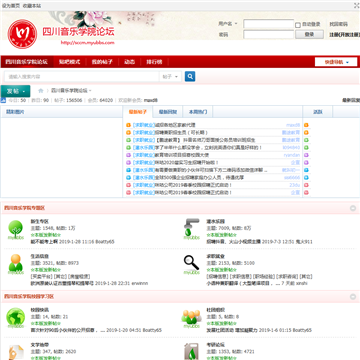Collapse the 四川音乐学院校园学习区 section
The height and width of the screenshot is (360, 360).
coord(353,297)
